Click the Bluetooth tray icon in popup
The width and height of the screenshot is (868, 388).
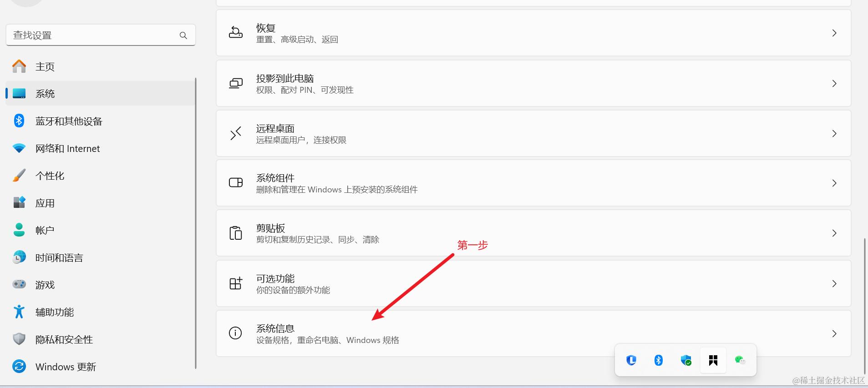coord(659,360)
